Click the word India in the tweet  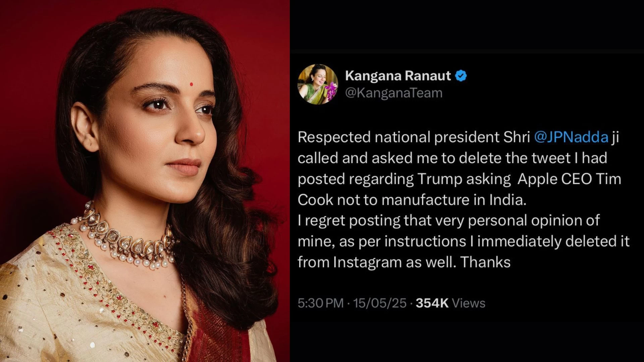coord(508,200)
